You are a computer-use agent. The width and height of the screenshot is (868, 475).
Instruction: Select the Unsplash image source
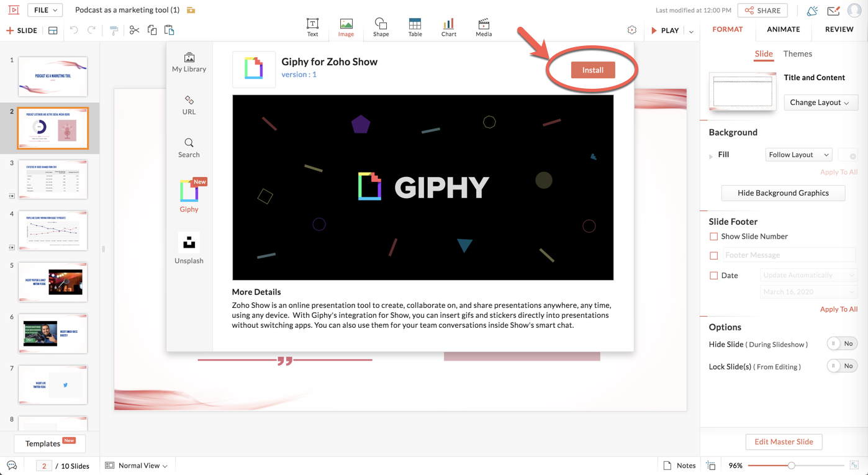(189, 248)
